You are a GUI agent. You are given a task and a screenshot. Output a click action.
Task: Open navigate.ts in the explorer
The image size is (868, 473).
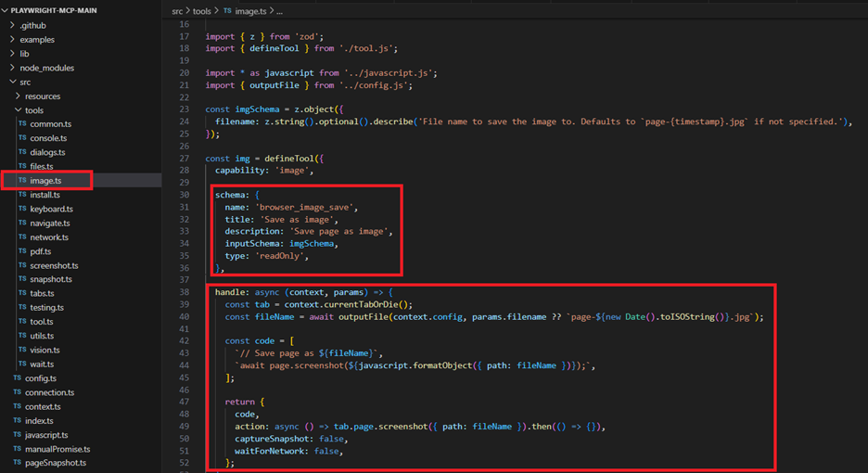tap(50, 224)
